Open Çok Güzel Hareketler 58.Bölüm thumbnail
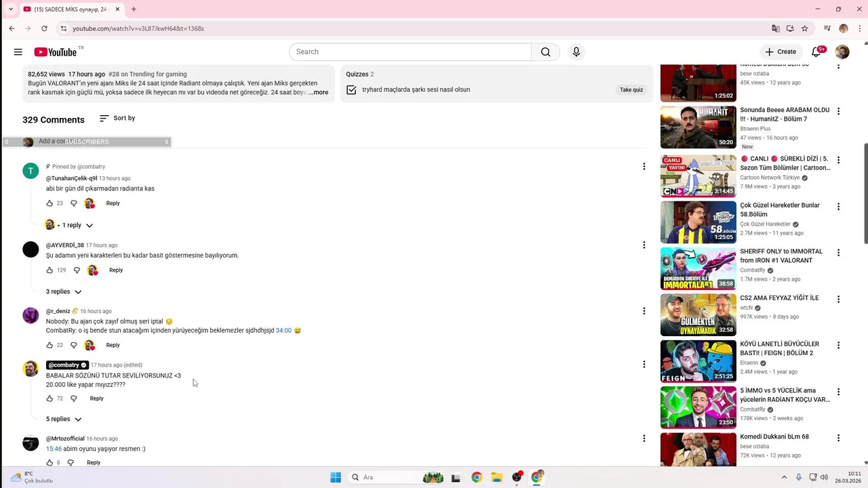The width and height of the screenshot is (868, 488). point(698,222)
